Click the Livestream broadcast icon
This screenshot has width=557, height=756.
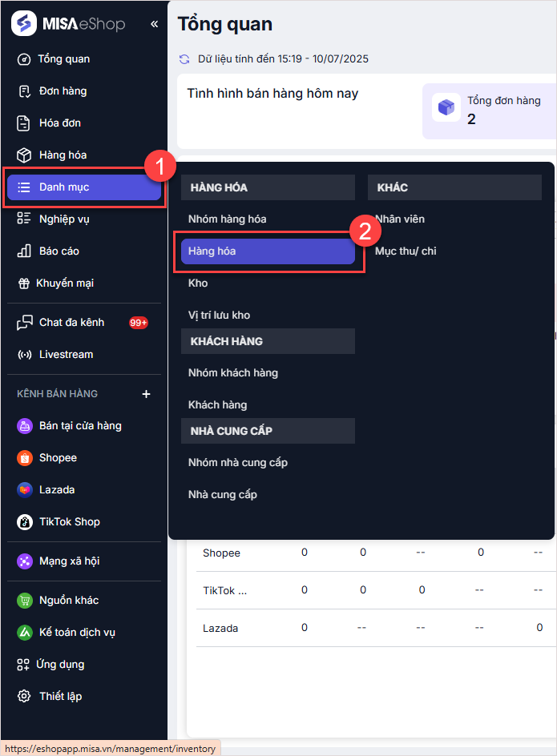[25, 355]
